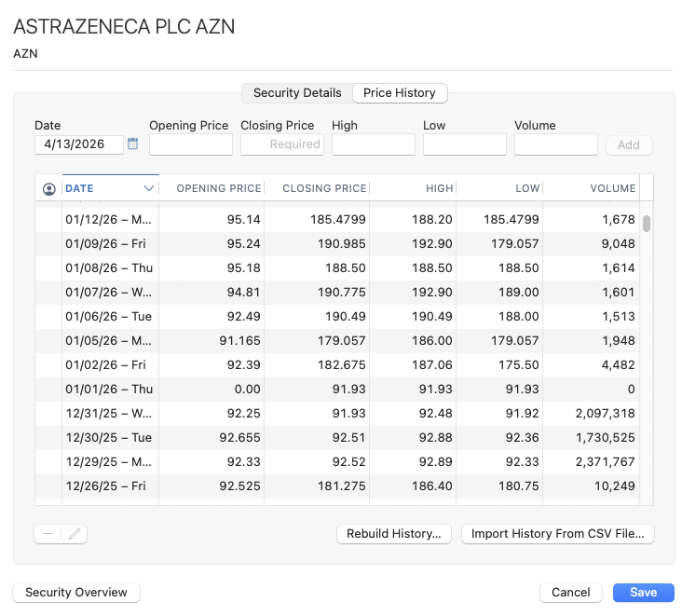Cancel the security edit
Screen dimensions: 682x616
pos(570,593)
